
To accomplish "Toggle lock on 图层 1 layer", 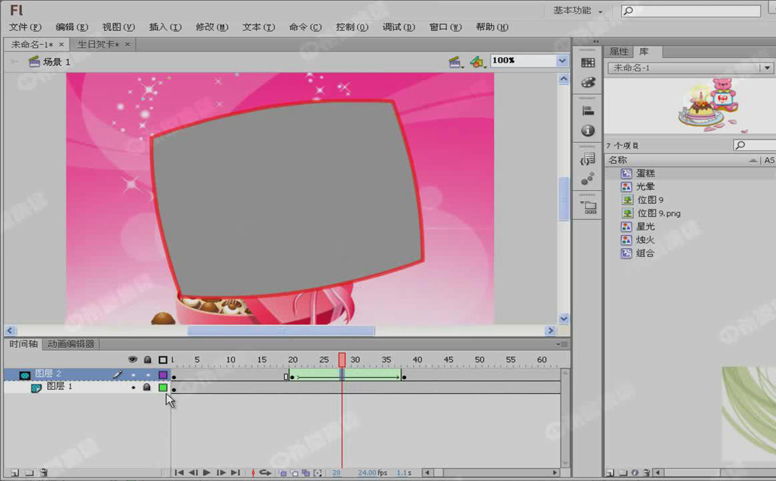I will coord(147,387).
